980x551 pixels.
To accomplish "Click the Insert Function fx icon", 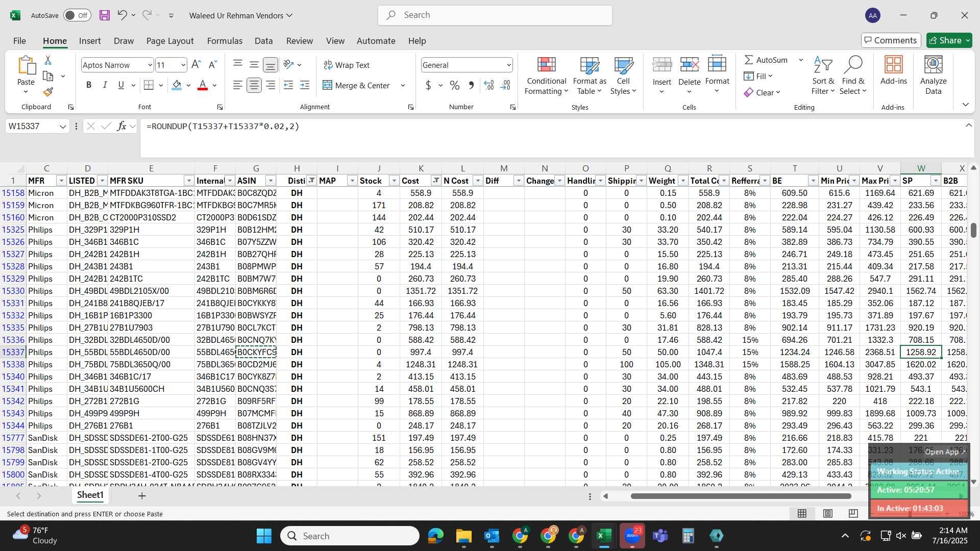I will pyautogui.click(x=121, y=126).
